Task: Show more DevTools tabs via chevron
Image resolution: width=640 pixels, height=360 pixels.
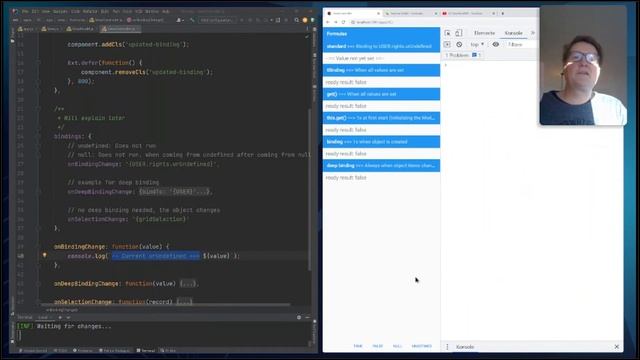Action: (533, 33)
